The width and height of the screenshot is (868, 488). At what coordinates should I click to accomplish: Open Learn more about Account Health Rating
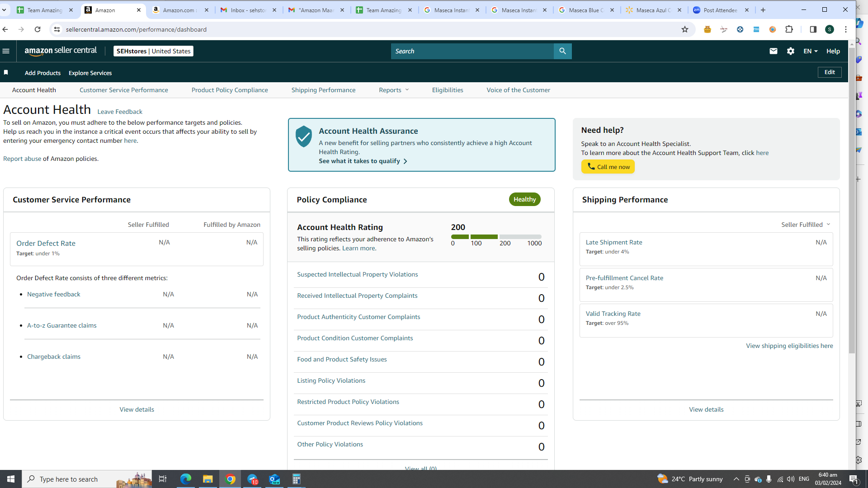click(x=359, y=248)
